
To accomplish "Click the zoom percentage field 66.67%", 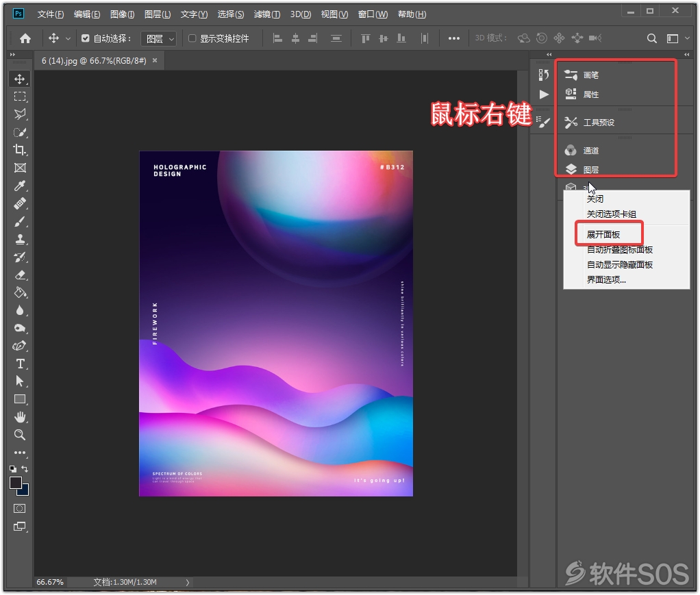I will pyautogui.click(x=50, y=582).
